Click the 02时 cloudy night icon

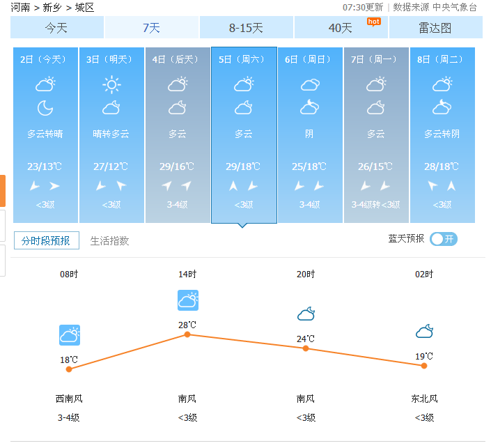pos(424,331)
